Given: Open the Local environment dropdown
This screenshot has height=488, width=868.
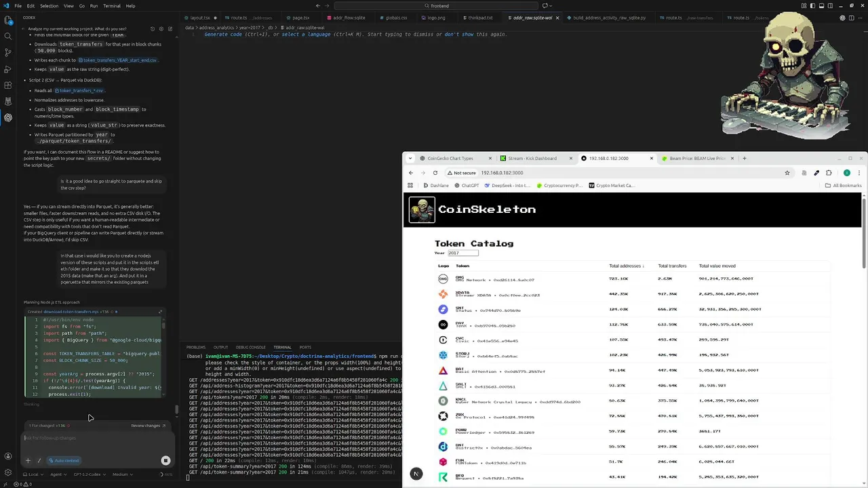Looking at the screenshot, I should point(33,474).
